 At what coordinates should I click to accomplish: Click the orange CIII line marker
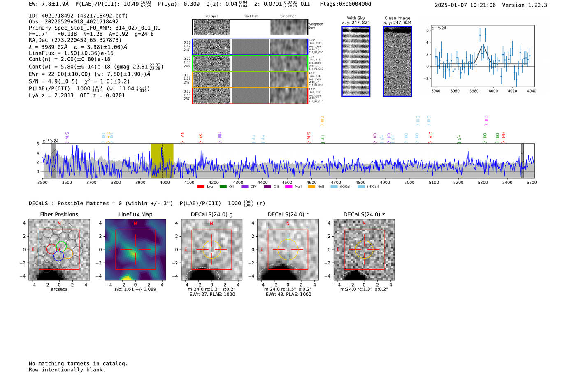(x=322, y=120)
